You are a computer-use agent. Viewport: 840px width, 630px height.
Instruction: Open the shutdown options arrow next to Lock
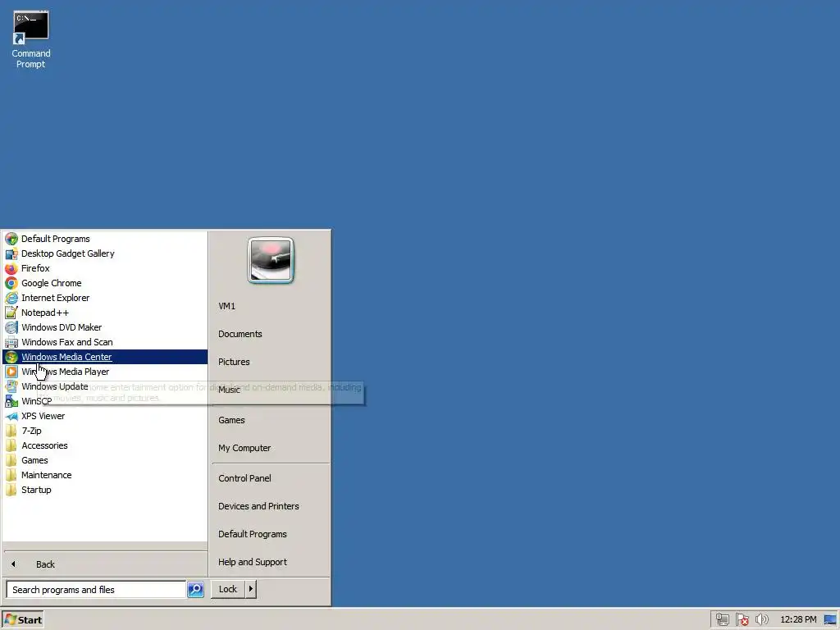pyautogui.click(x=251, y=589)
